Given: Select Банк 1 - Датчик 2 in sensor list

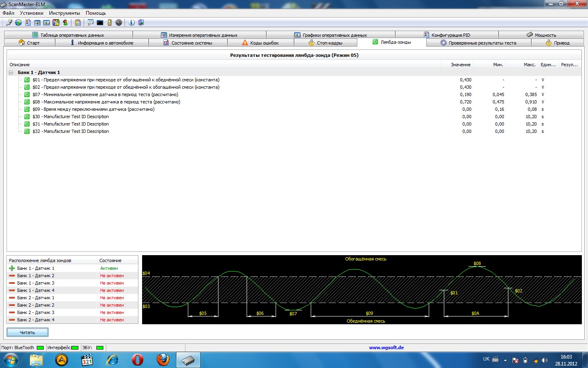Looking at the screenshot, I should coord(72,276).
